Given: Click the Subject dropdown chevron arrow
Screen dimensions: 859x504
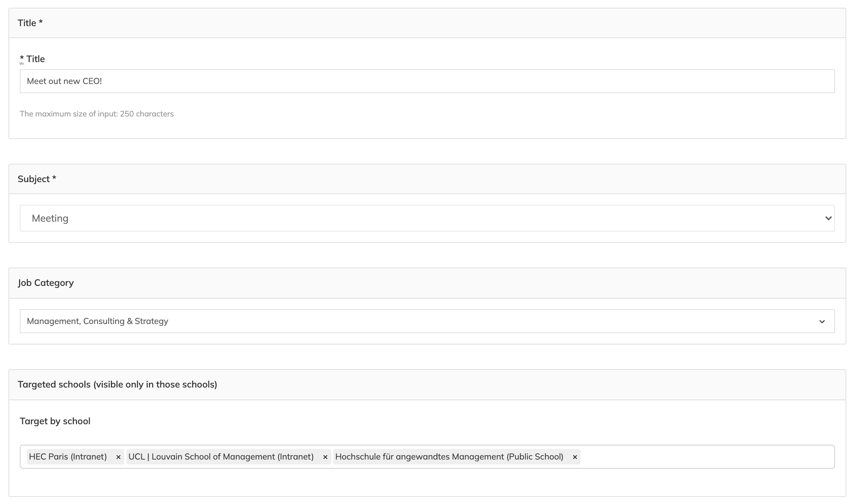Looking at the screenshot, I should point(828,218).
